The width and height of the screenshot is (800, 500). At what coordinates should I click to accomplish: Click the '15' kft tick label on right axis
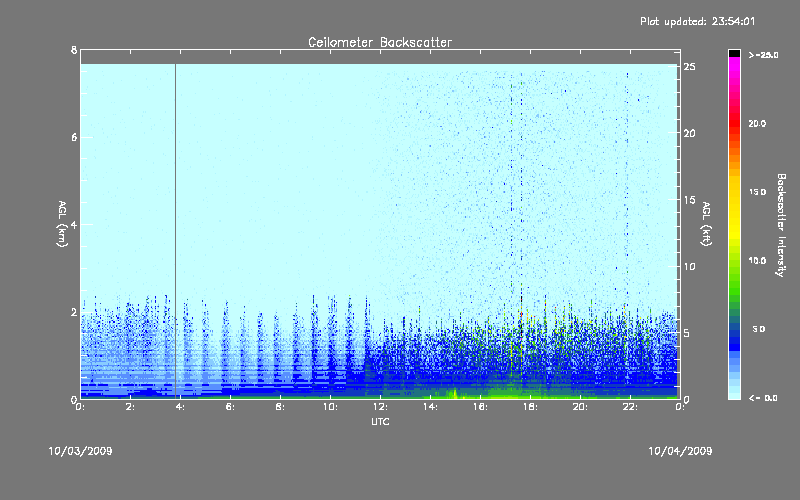[690, 200]
